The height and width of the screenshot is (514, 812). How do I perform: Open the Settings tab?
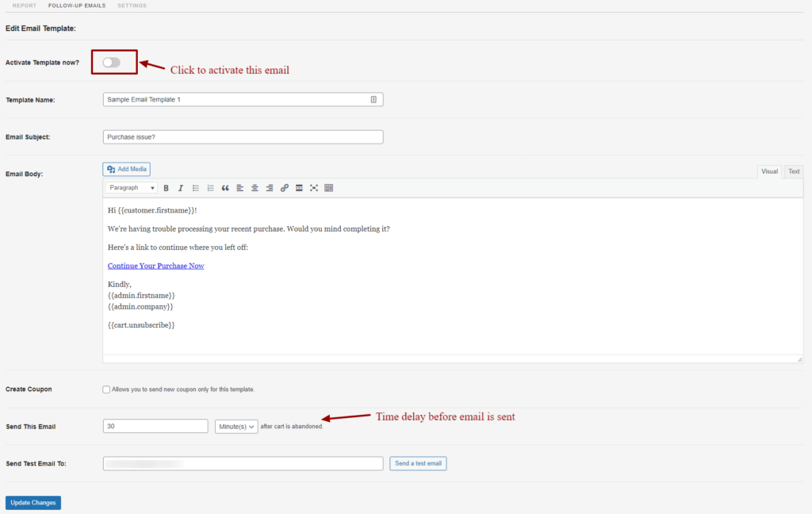click(132, 6)
